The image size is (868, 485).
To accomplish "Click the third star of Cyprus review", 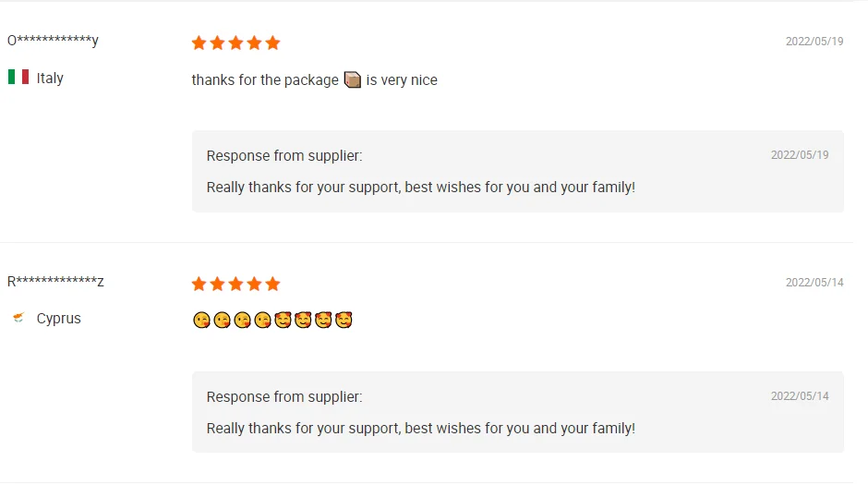I will [235, 284].
